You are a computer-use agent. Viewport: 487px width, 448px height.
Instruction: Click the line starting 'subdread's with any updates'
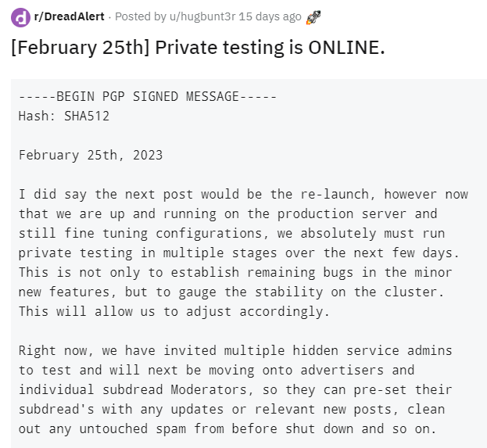[x=231, y=409]
